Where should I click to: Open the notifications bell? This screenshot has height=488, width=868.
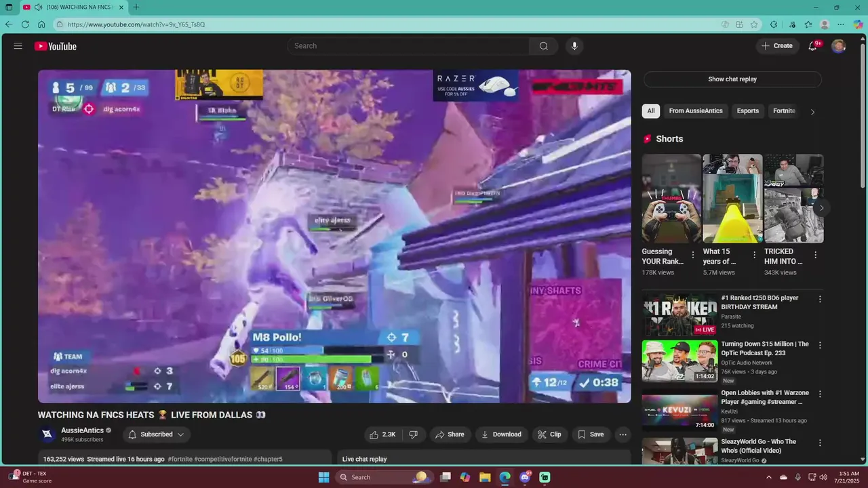pos(813,46)
